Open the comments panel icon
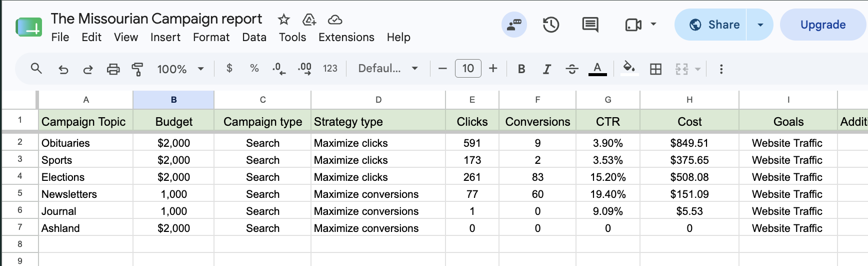The image size is (868, 266). point(590,25)
